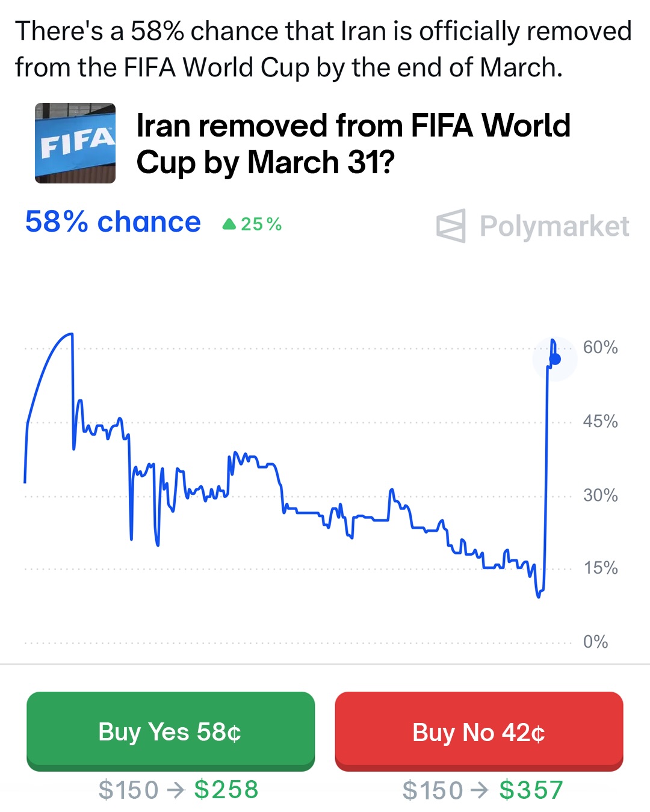Open the "Iran removed from FIFA World Cup" title

pyautogui.click(x=353, y=144)
